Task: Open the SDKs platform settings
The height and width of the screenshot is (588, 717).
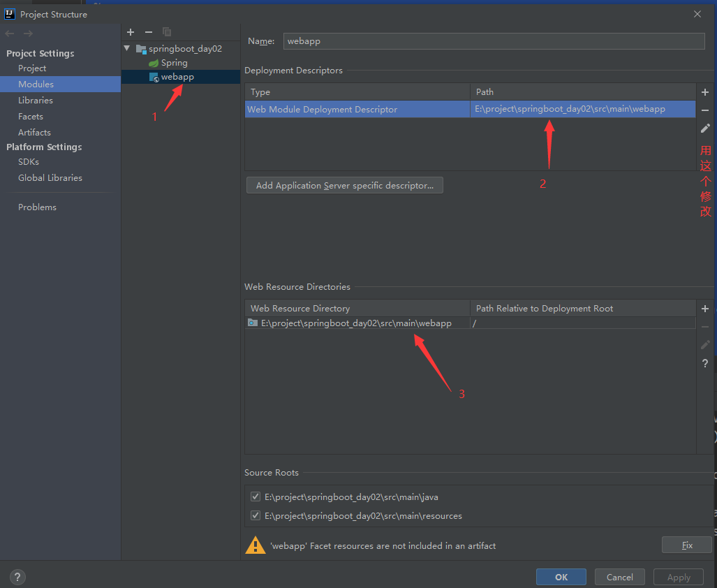Action: (x=29, y=162)
